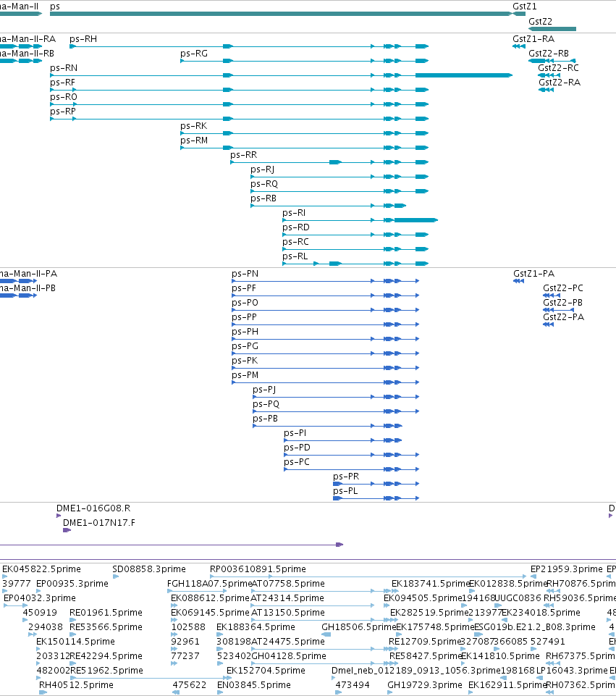616x696 pixels.
Task: Select the ps-PH protein label
Action: pyautogui.click(x=245, y=332)
